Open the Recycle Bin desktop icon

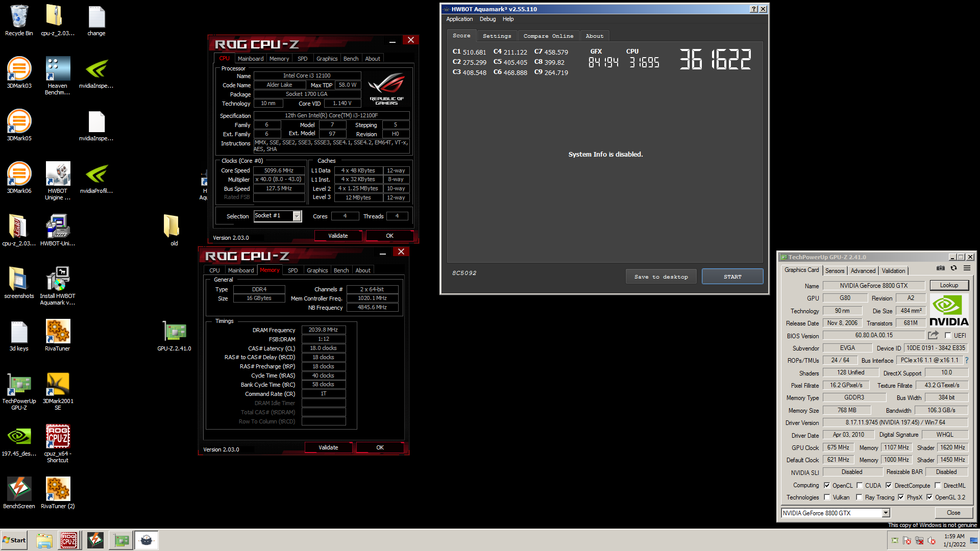[x=19, y=20]
